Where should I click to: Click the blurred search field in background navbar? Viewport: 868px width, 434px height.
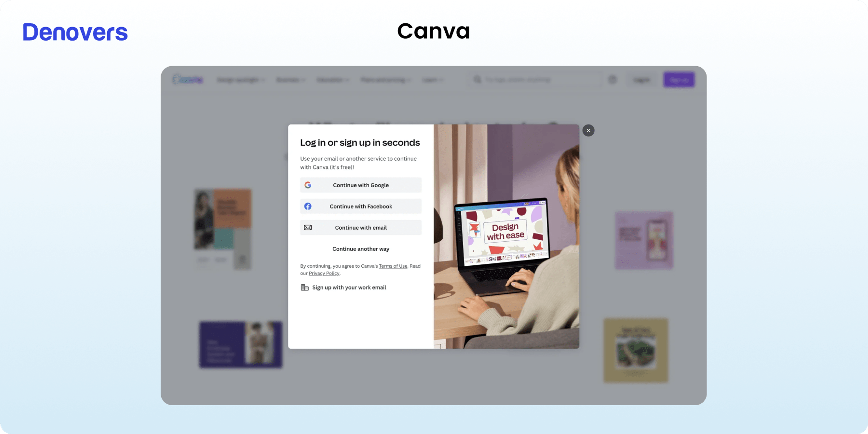[535, 80]
